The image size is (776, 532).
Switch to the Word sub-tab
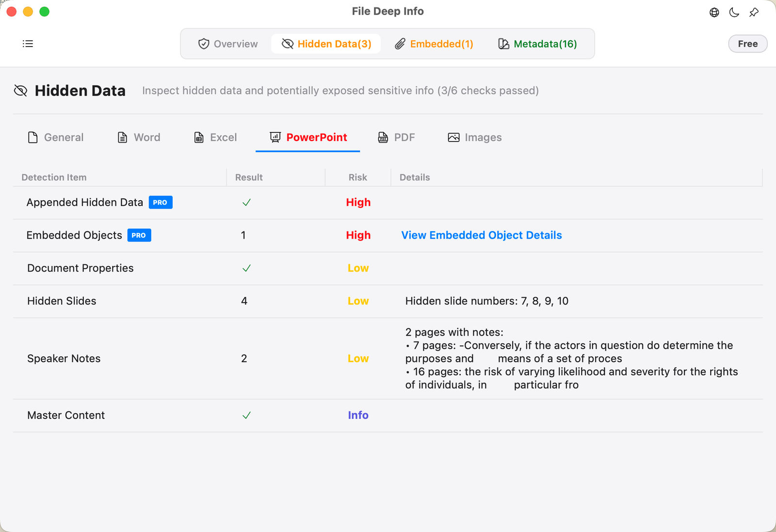point(139,137)
